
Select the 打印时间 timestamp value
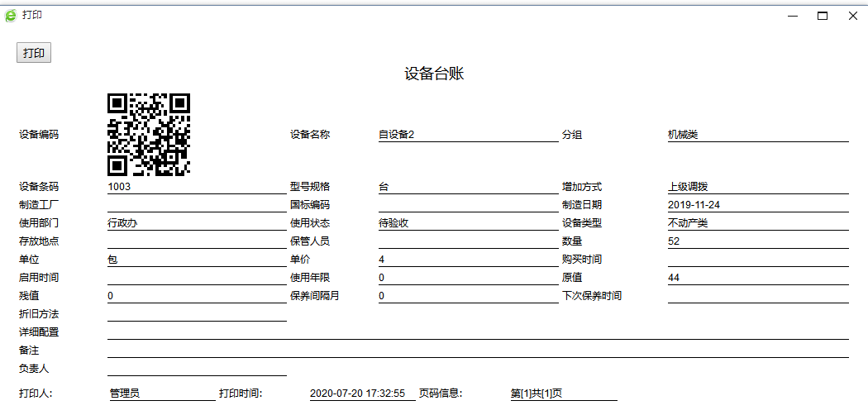pos(362,394)
